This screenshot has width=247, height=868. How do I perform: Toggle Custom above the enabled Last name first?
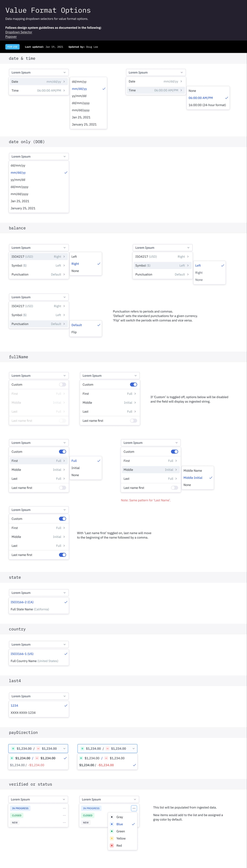tap(63, 519)
